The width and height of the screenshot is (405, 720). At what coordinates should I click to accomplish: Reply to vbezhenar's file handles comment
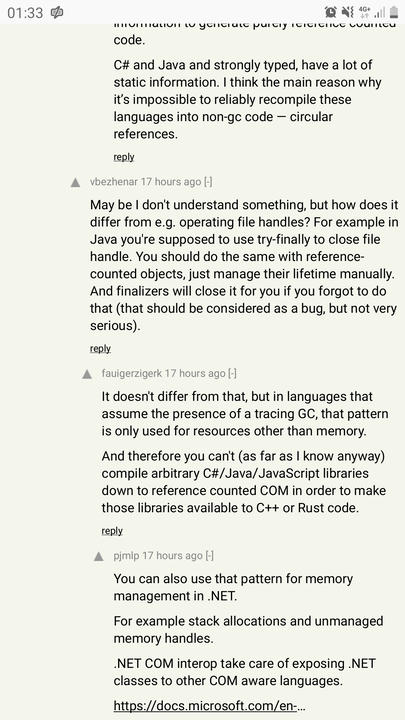tap(100, 349)
